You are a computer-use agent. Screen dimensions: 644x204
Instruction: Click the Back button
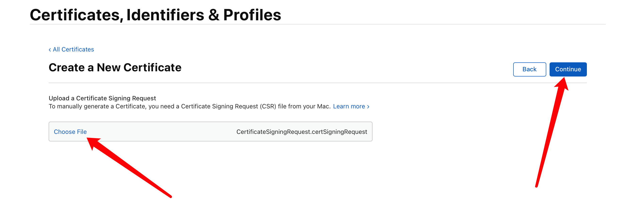coord(529,69)
